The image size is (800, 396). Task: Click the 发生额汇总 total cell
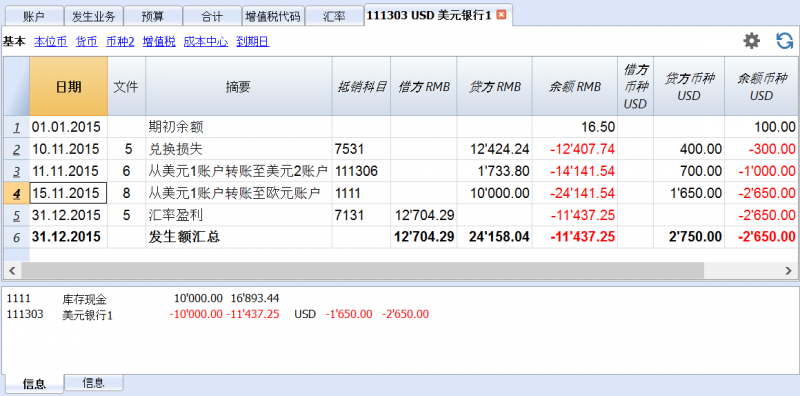pyautogui.click(x=239, y=237)
